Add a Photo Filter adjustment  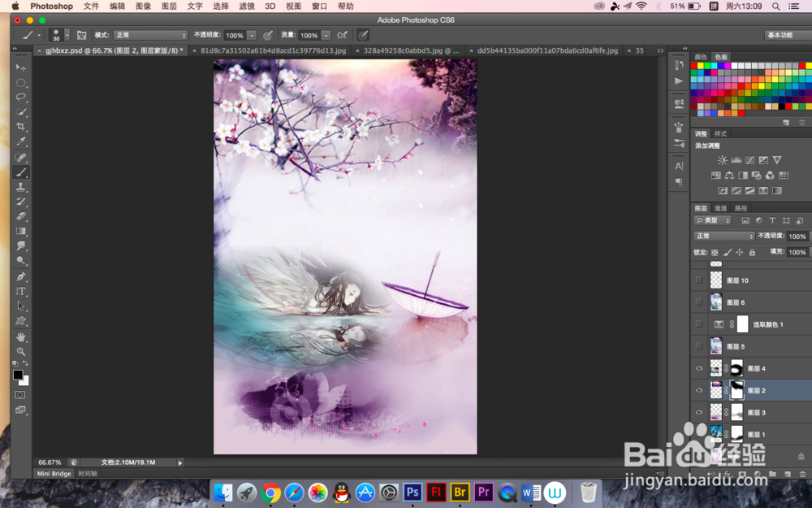[x=757, y=176]
